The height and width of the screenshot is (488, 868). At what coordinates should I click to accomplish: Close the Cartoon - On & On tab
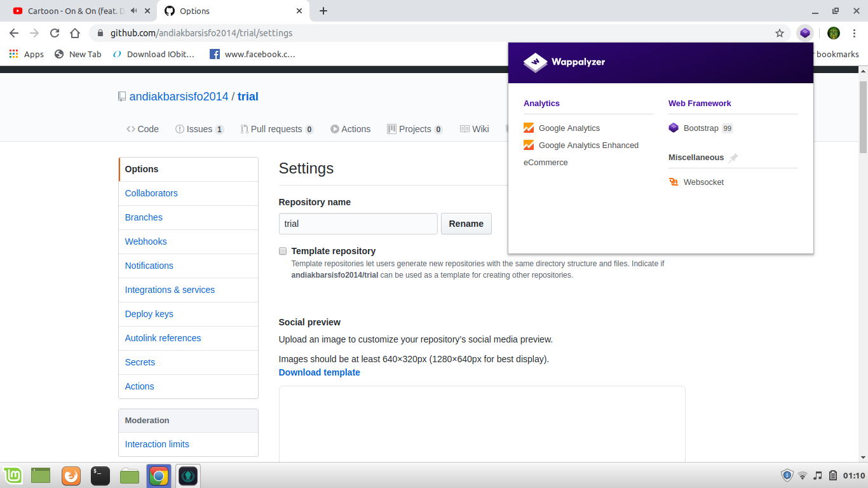(148, 11)
